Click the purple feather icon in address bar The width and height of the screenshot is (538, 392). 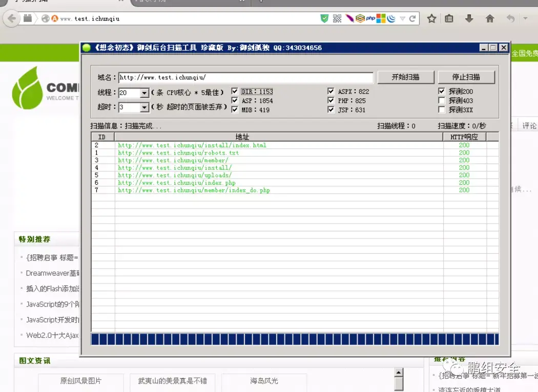tap(349, 18)
